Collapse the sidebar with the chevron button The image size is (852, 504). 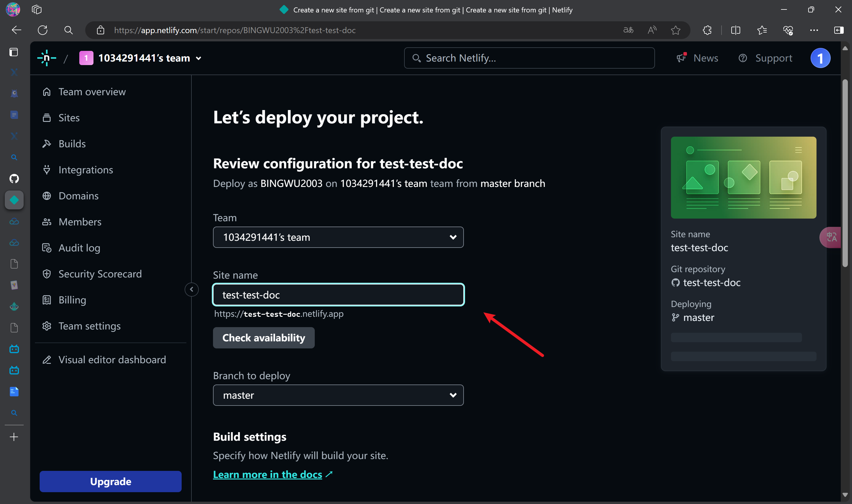point(191,289)
